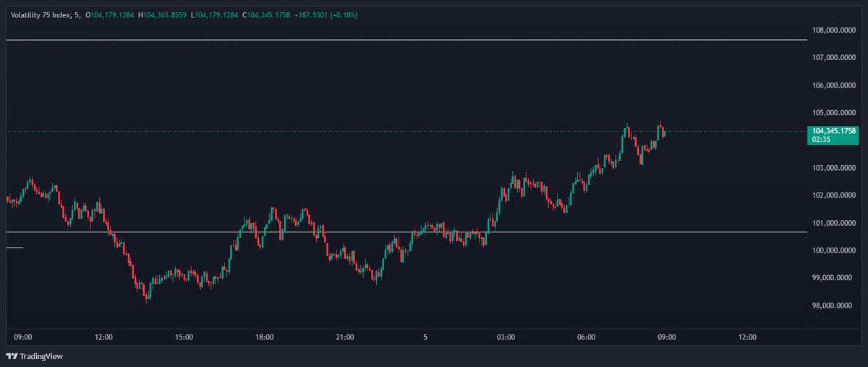Click the 105,000.0000 price axis label
The width and height of the screenshot is (868, 367).
click(x=835, y=113)
